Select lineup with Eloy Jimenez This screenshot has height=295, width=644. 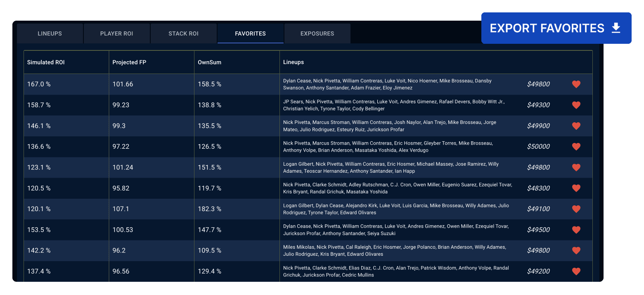pyautogui.click(x=387, y=84)
